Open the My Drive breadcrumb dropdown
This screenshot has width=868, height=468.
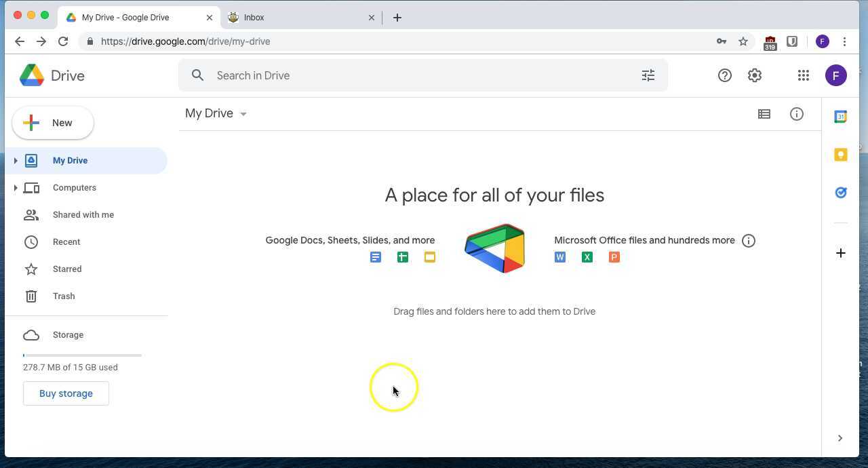pyautogui.click(x=243, y=113)
